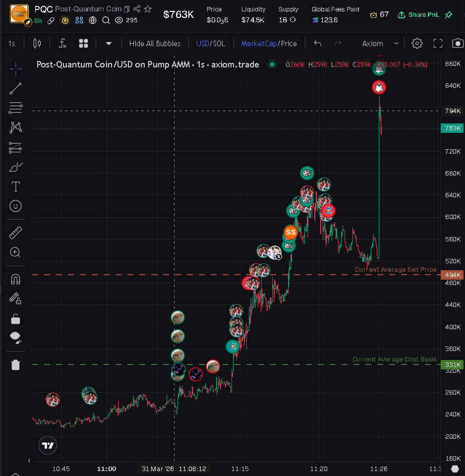Screen dimensions: 465x476
Task: Select the crosshair cursor tool
Action: [x=15, y=69]
